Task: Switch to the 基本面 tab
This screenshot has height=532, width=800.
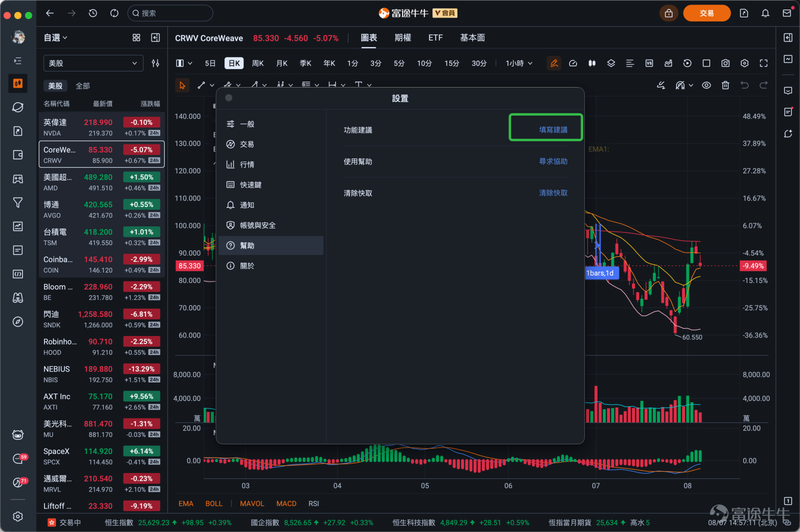Action: click(x=472, y=37)
